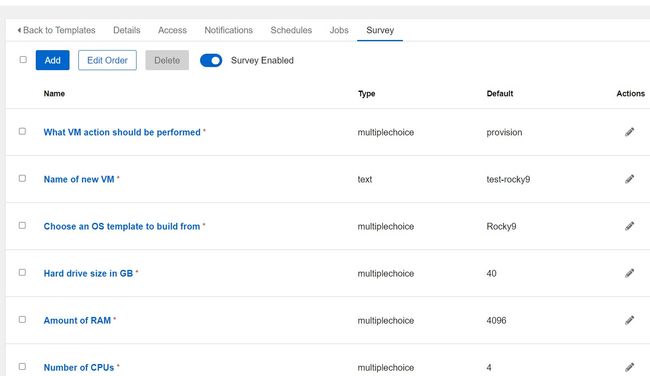Click 'multiplechoice' in the Number of CPUs row
This screenshot has width=650, height=376.
coord(386,367)
